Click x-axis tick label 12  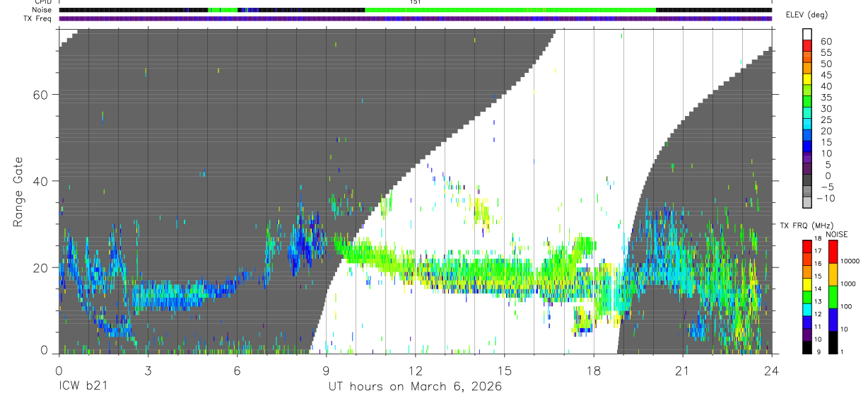point(415,370)
